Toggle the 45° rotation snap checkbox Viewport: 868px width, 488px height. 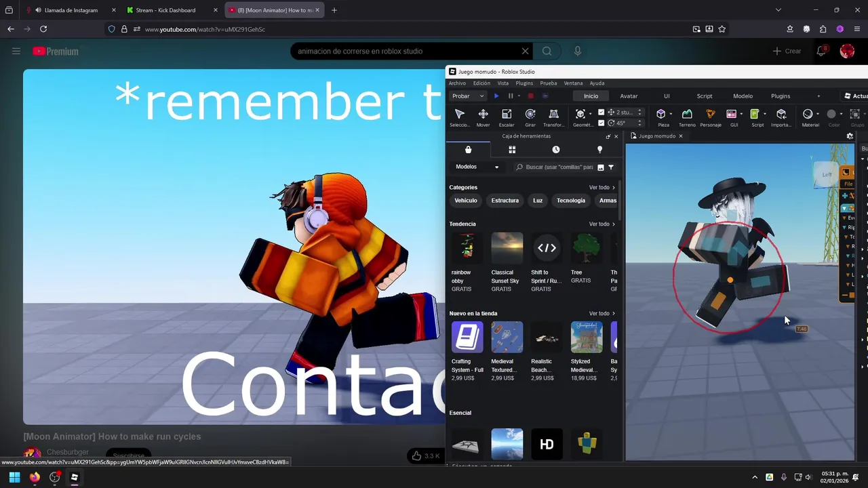click(601, 123)
